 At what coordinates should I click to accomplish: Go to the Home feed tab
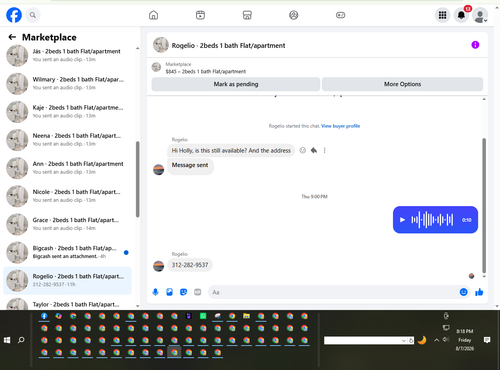(153, 15)
